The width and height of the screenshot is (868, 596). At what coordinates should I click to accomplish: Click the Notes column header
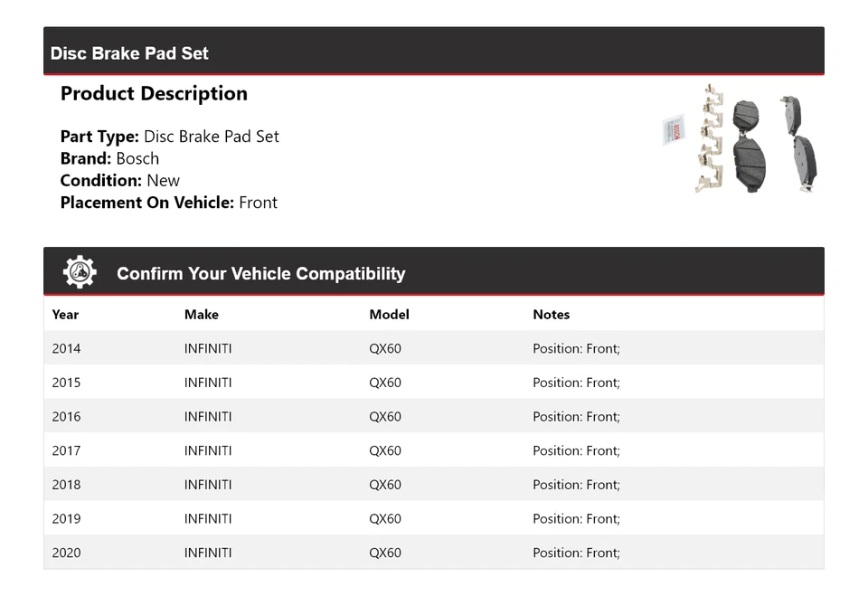click(x=551, y=315)
